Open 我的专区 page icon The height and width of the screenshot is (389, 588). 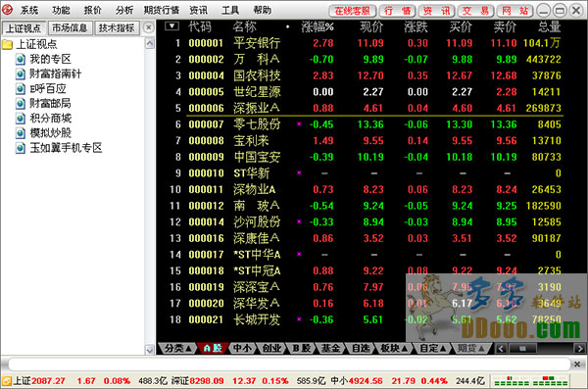[x=21, y=59]
